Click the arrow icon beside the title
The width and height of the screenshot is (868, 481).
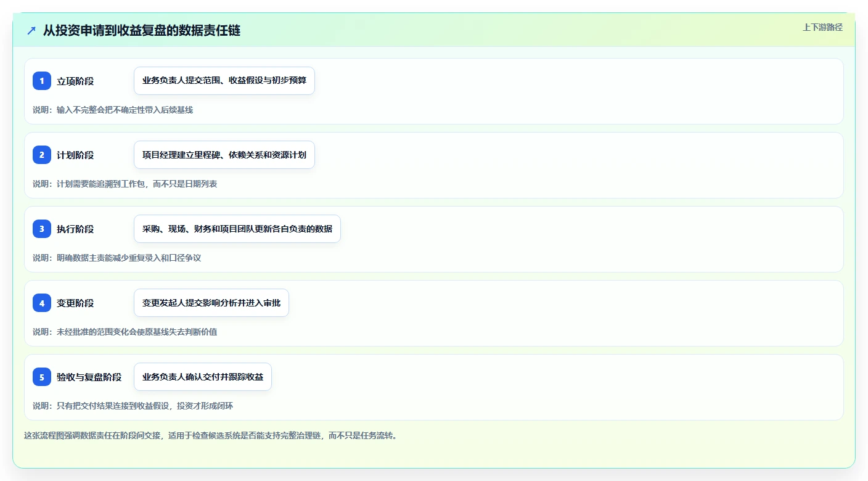pyautogui.click(x=31, y=31)
